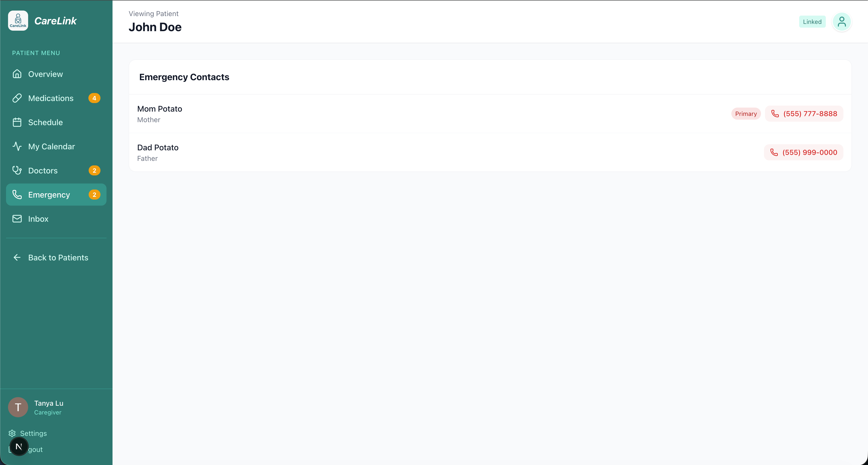Open the Medications menu item
868x465 pixels.
pyautogui.click(x=51, y=98)
